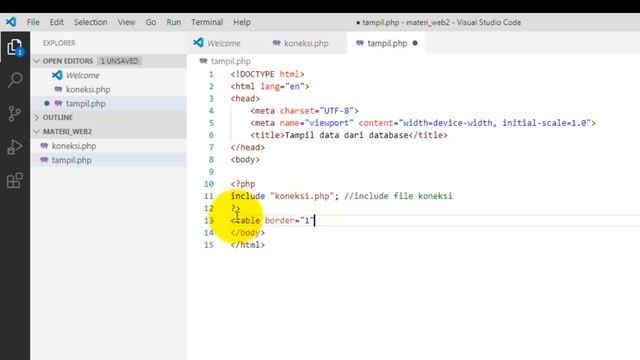
Task: Switch to the koneksi.php editor tab
Action: [306, 43]
